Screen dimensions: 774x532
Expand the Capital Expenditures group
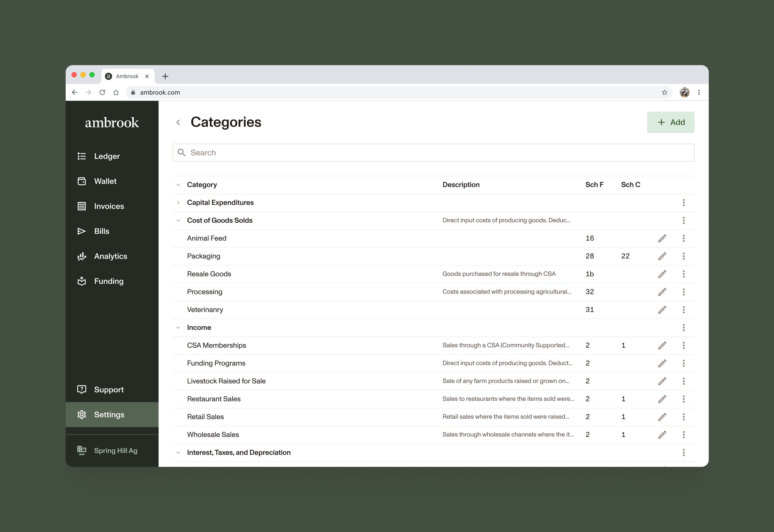click(178, 203)
